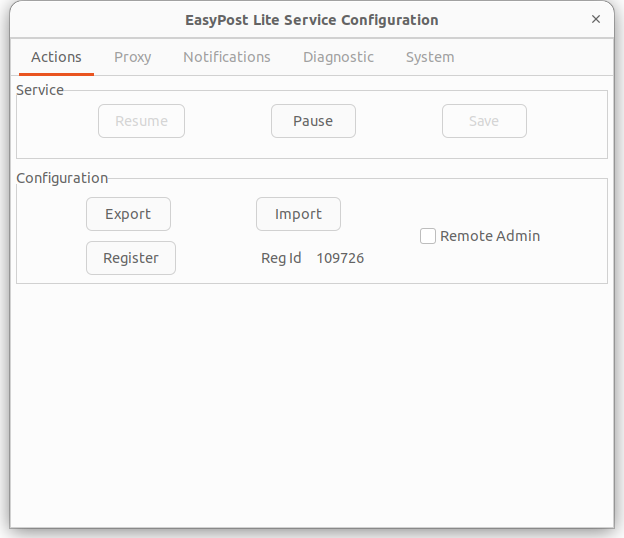Image resolution: width=624 pixels, height=538 pixels.
Task: Click the EasyPost Lite Service Configuration title
Action: pos(312,20)
